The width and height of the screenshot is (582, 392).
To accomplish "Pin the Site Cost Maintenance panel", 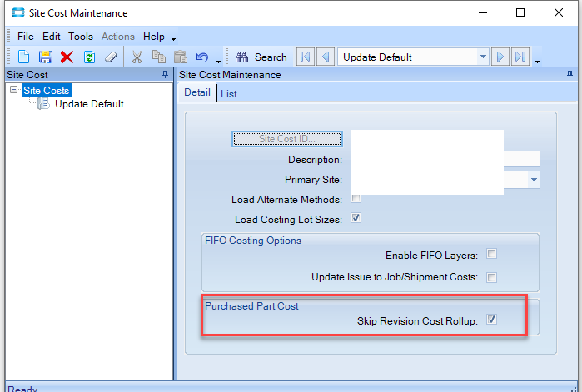I will (570, 75).
